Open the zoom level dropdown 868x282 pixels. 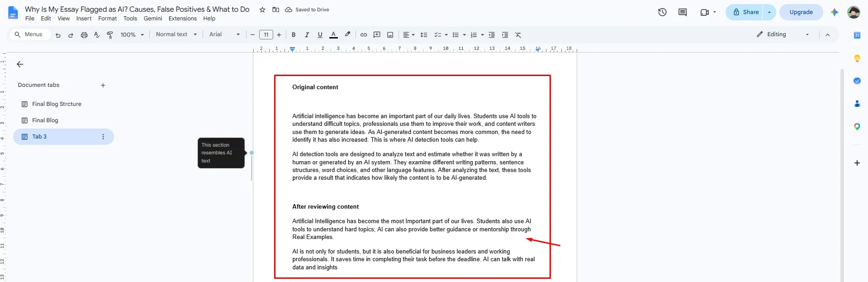(x=132, y=35)
